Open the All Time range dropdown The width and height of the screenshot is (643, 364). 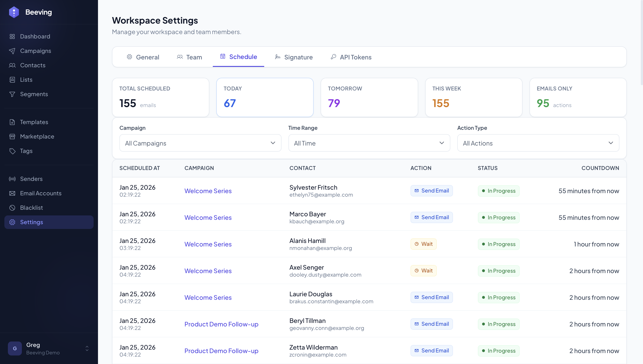369,143
